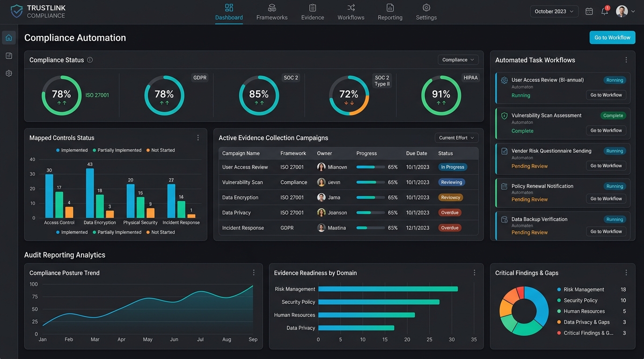644x359 pixels.
Task: Click the TrustLink shield logo icon
Action: coord(17,11)
